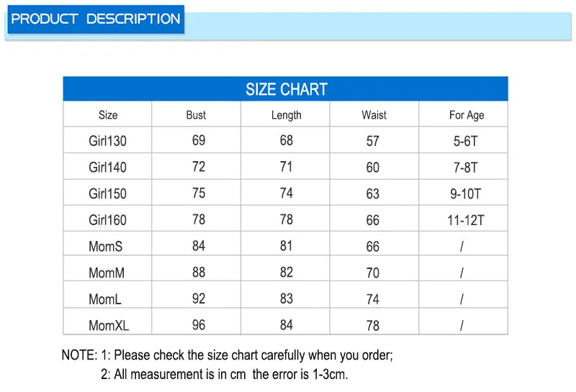Select the Size column header

tap(108, 115)
